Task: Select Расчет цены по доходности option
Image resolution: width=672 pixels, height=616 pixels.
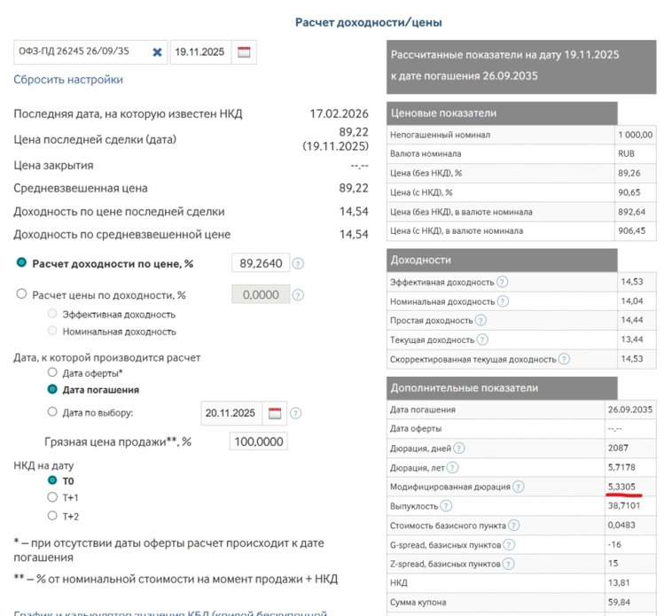Action: coord(21,295)
